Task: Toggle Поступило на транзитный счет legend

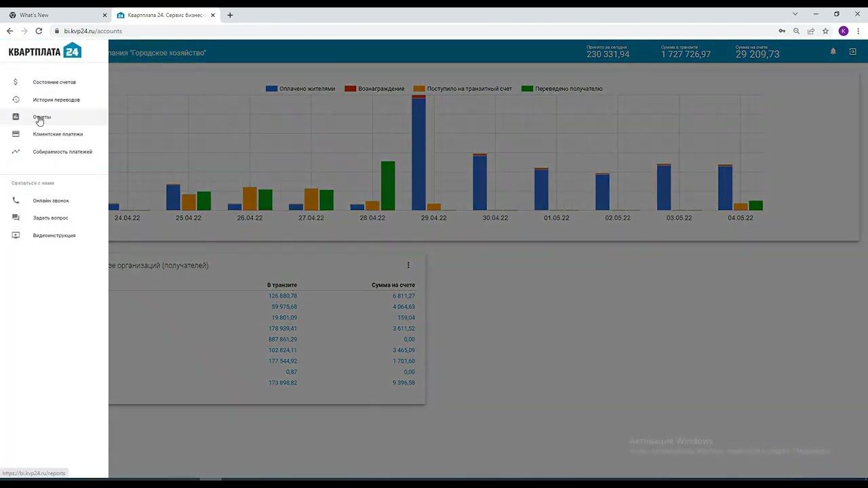Action: point(462,89)
